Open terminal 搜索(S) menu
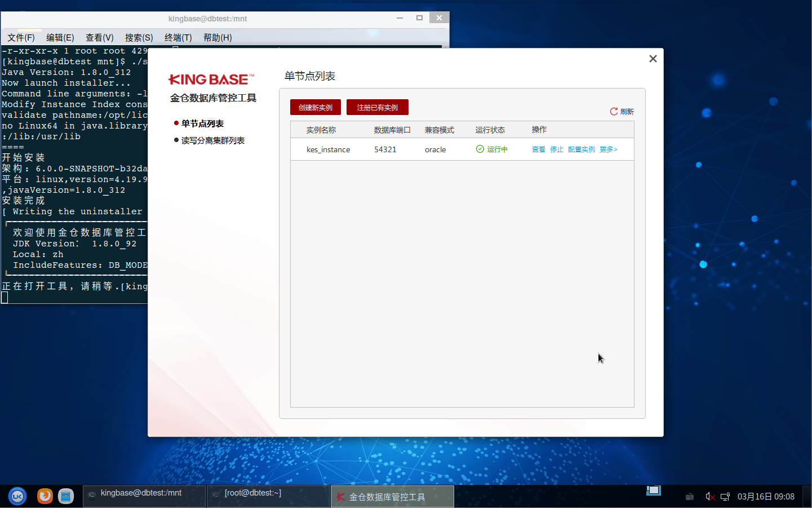Screen dimensions: 812x508 click(x=139, y=37)
